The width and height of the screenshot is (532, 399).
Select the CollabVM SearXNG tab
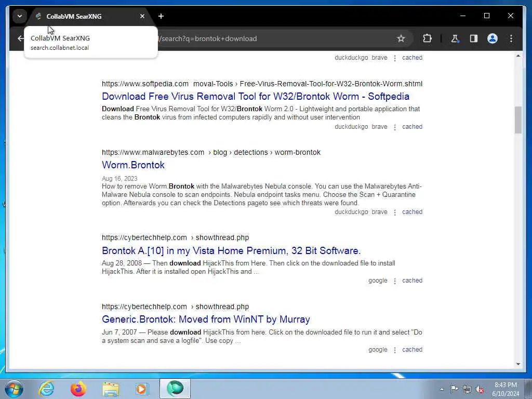(x=90, y=16)
